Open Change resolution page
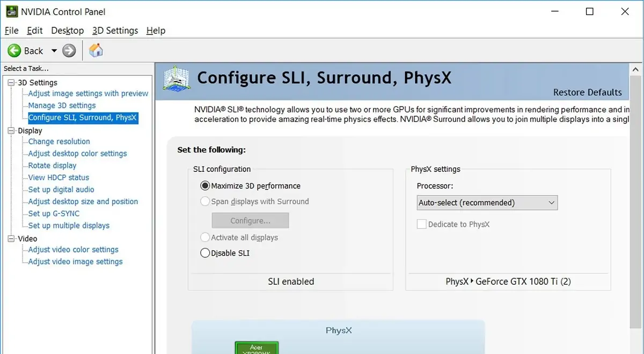The height and width of the screenshot is (354, 644). click(x=59, y=141)
